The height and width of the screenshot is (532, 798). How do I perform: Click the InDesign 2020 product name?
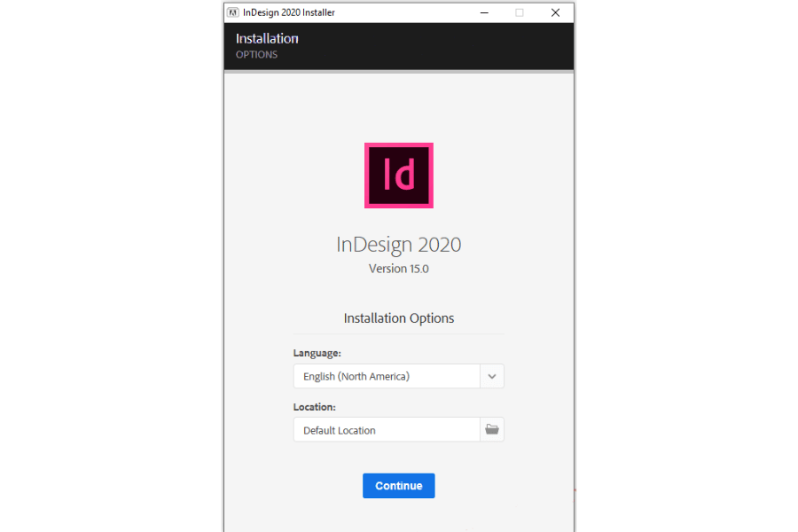[x=398, y=245]
